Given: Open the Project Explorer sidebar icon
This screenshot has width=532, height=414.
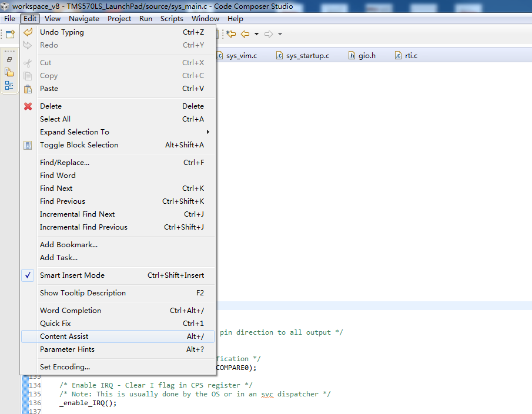Looking at the screenshot, I should pyautogui.click(x=9, y=72).
